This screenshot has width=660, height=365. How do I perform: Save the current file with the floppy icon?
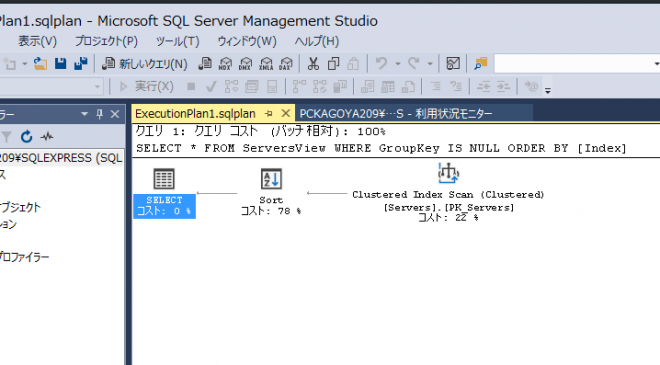61,64
